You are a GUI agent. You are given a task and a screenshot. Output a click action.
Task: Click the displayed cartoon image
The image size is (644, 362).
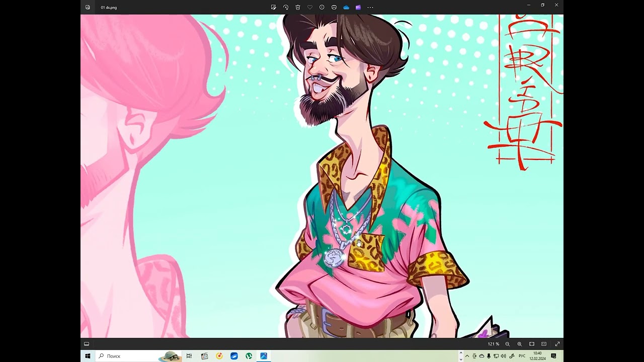click(322, 176)
